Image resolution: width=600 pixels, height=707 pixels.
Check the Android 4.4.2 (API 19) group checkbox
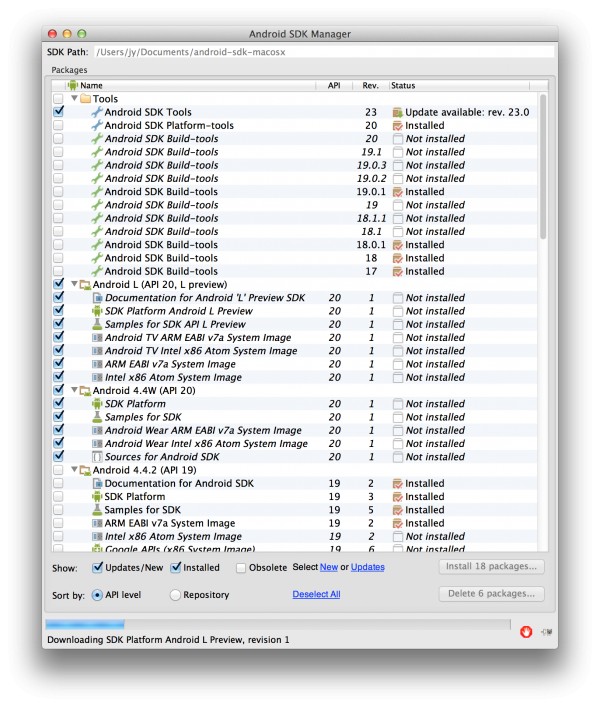pyautogui.click(x=58, y=470)
